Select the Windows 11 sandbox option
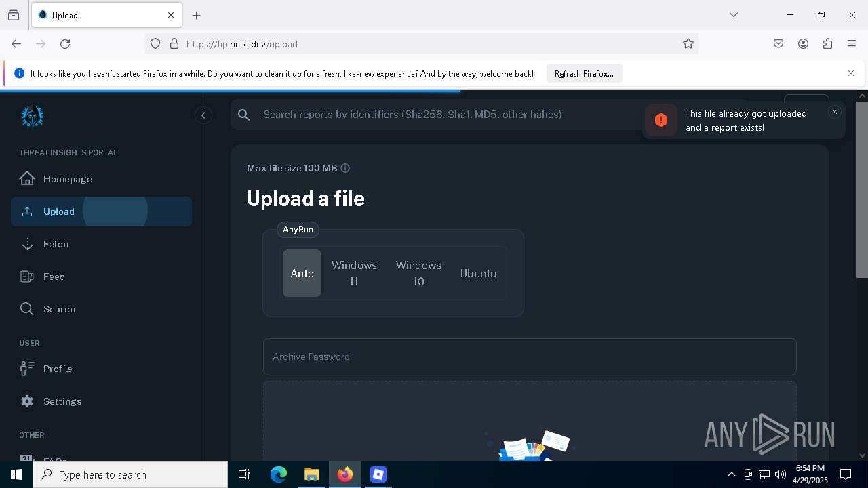The image size is (868, 488). [x=354, y=273]
